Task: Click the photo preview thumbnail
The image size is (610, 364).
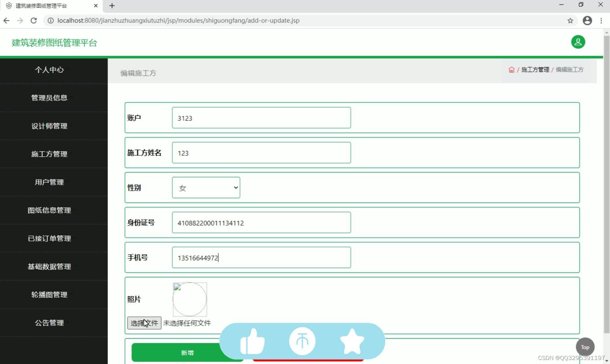Action: coord(190,299)
